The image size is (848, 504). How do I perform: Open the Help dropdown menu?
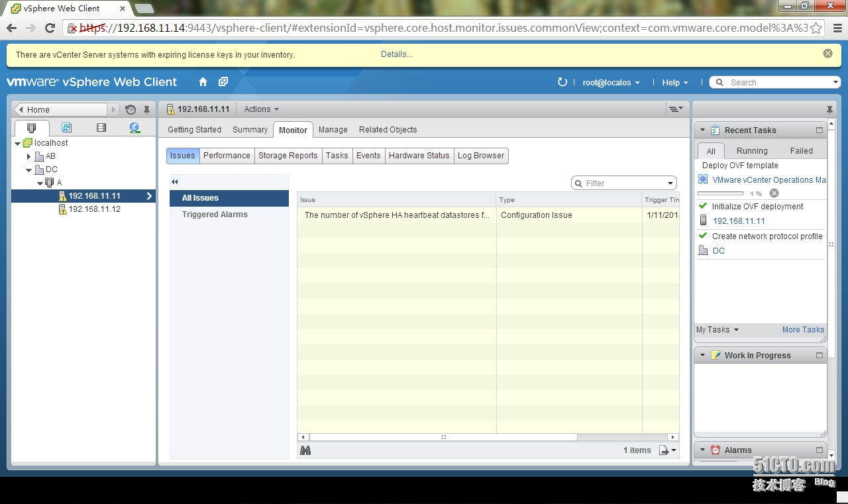point(675,83)
